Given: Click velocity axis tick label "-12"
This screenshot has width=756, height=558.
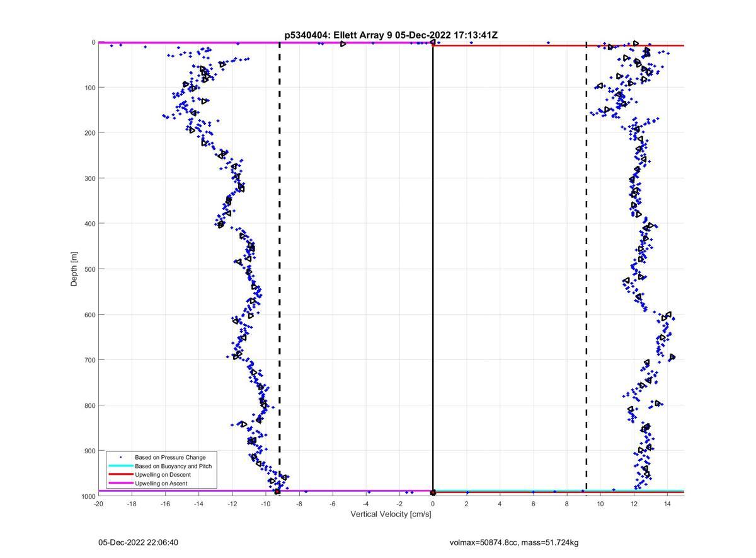Looking at the screenshot, I should click(232, 504).
